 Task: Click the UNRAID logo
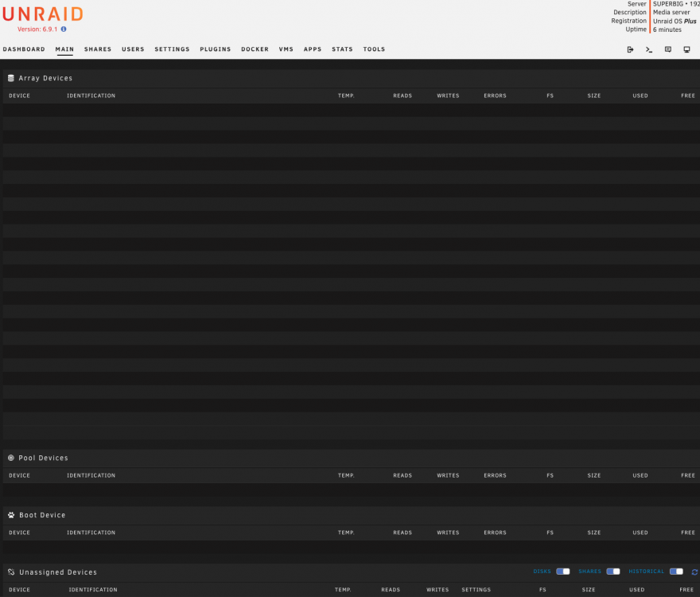click(x=43, y=14)
